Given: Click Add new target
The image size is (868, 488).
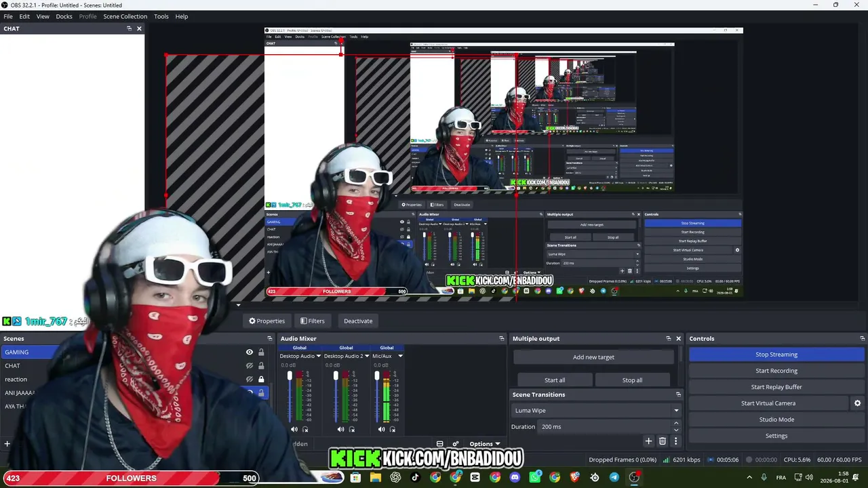Looking at the screenshot, I should 593,357.
